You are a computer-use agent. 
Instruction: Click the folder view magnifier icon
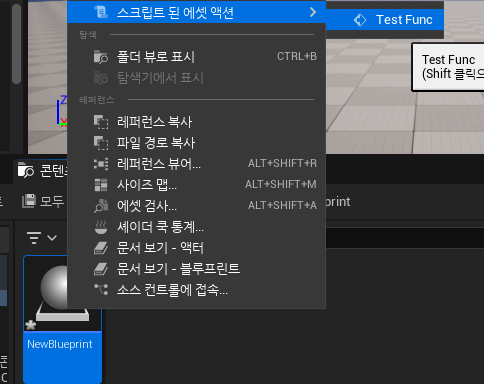pyautogui.click(x=101, y=57)
